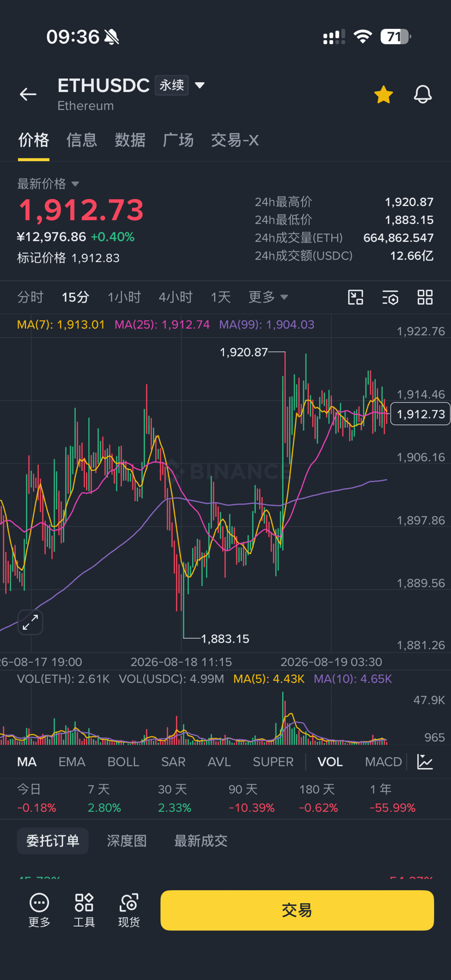Tap the current price label 1,912.73 on chart
451x980 pixels.
420,414
